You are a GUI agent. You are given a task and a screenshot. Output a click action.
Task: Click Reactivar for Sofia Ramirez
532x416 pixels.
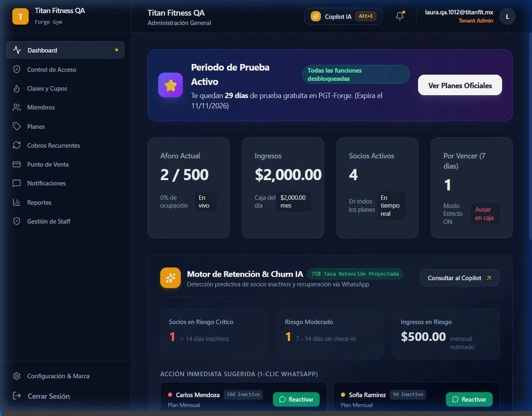(469, 399)
